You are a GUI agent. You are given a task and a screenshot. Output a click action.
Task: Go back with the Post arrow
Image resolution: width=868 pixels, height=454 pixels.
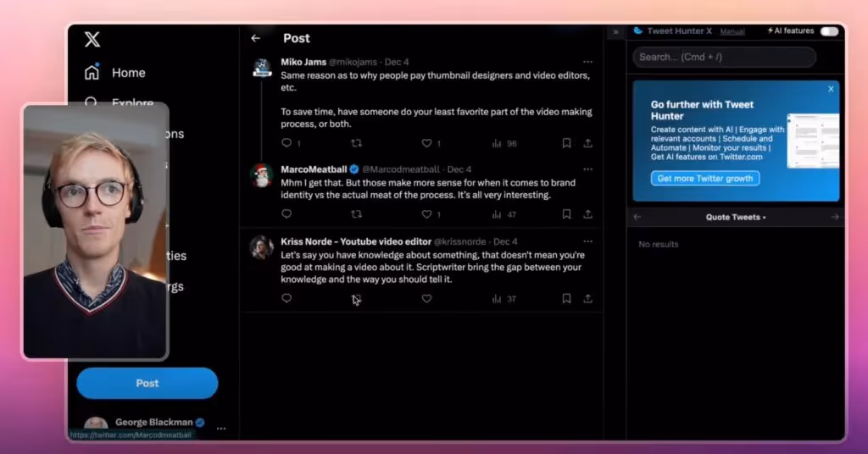coord(255,38)
